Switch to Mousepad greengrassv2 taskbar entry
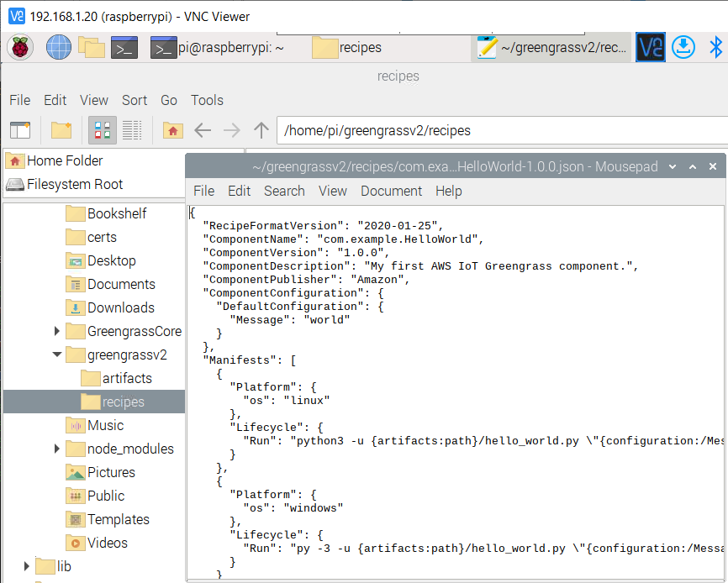 pyautogui.click(x=551, y=47)
